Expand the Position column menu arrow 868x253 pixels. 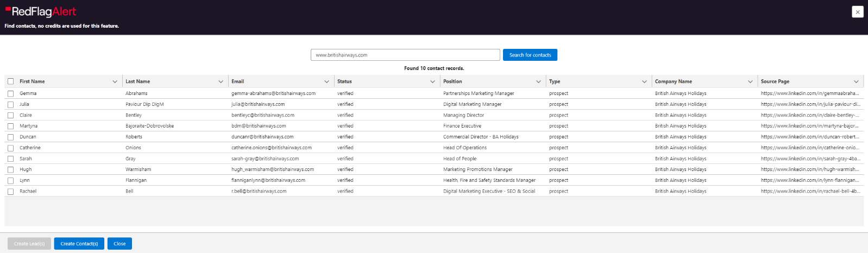click(538, 81)
